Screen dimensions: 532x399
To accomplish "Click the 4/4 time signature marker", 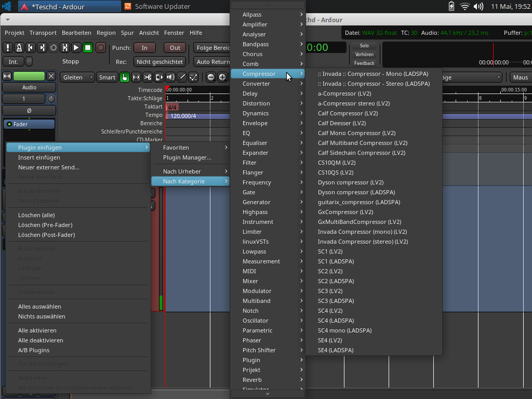I will (172, 108).
